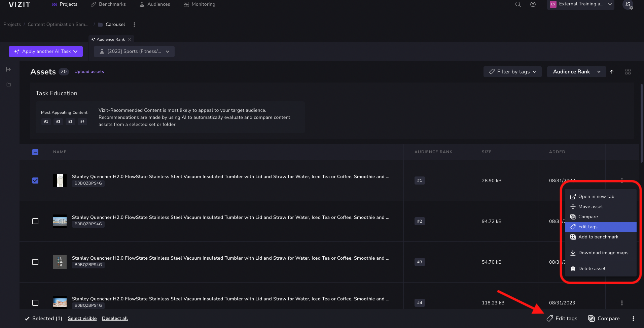Screen dimensions: 644x328
Task: Click the Upload assets link
Action: coord(89,72)
